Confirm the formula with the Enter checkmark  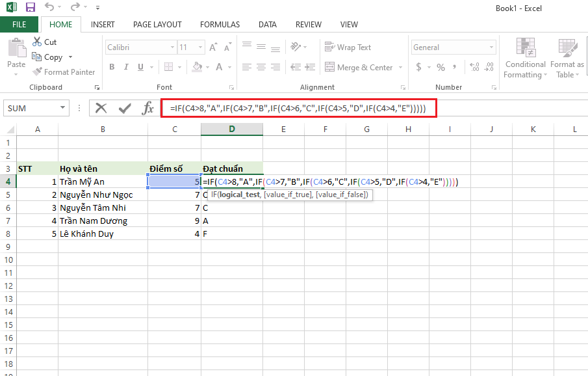point(124,108)
